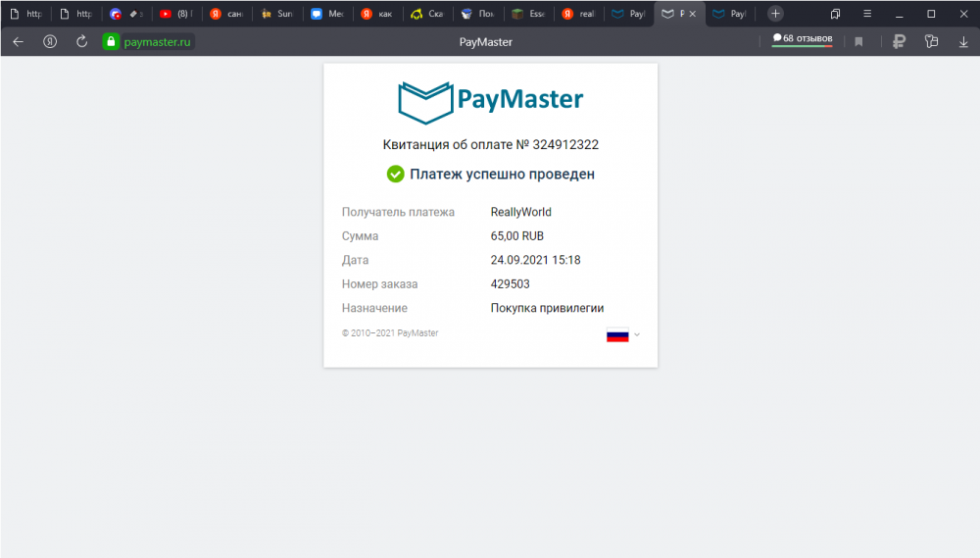The width and height of the screenshot is (980, 558).
Task: Switch to the last Payl tab
Action: click(730, 14)
